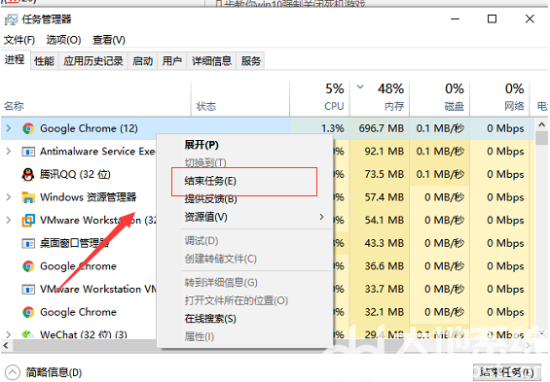Screen dimensions: 550x382
Task: Expand the VMware Workstation (32) group
Action: click(x=9, y=220)
